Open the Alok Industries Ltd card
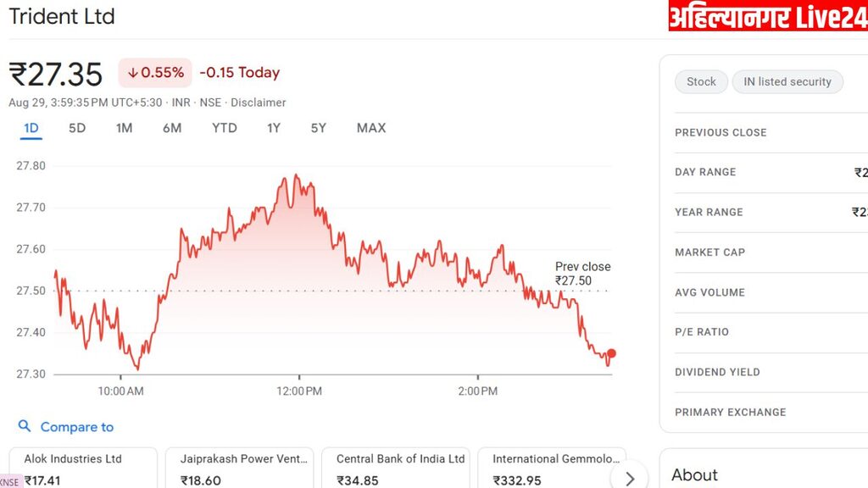The width and height of the screenshot is (868, 488). click(x=83, y=469)
